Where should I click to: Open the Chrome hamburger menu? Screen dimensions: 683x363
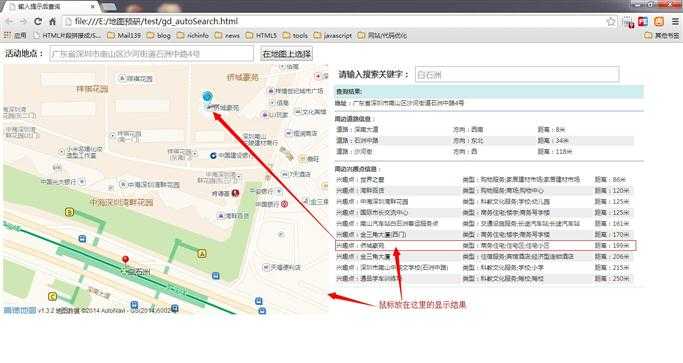pyautogui.click(x=675, y=21)
